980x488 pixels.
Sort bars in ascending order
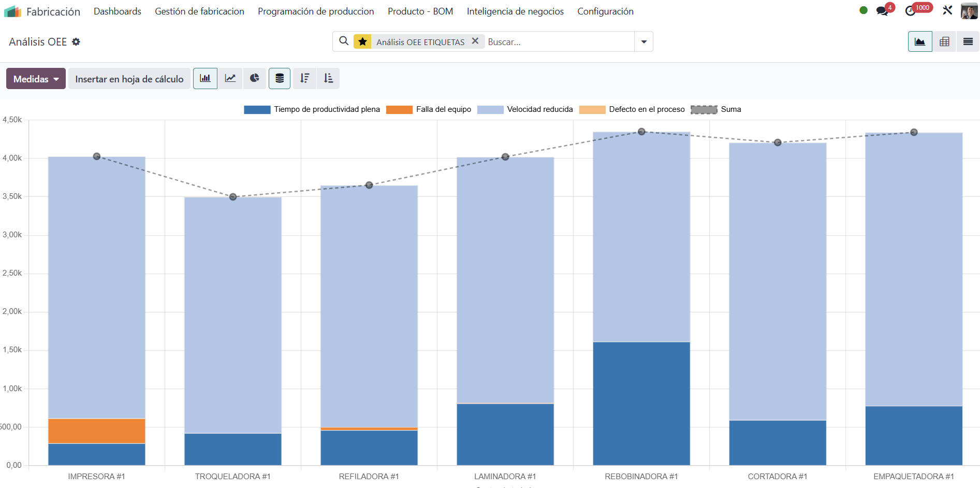(328, 78)
